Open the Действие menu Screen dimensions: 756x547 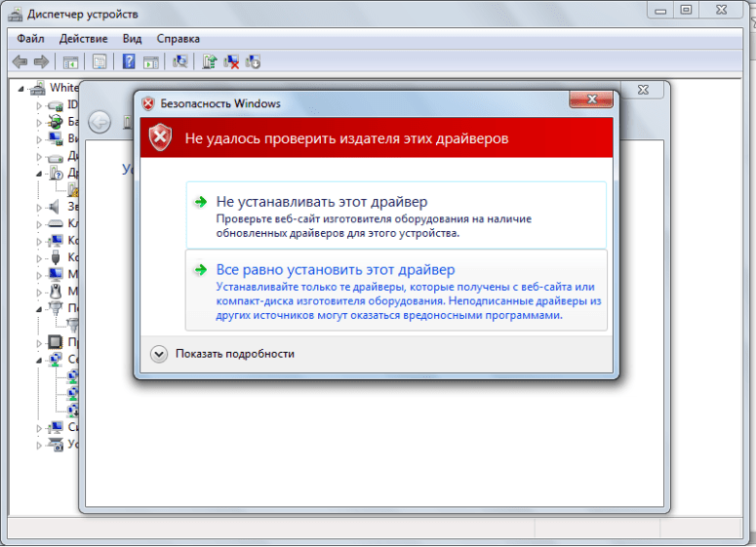[84, 39]
